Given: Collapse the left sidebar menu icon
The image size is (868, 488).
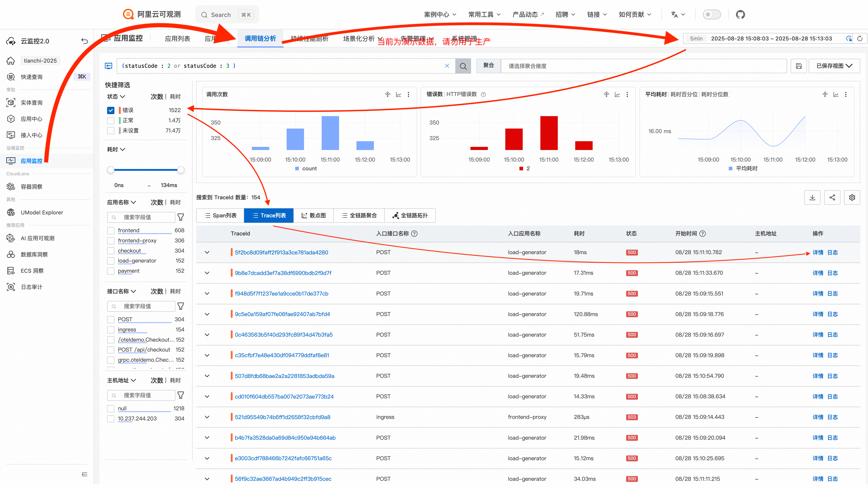Looking at the screenshot, I should coord(84,474).
